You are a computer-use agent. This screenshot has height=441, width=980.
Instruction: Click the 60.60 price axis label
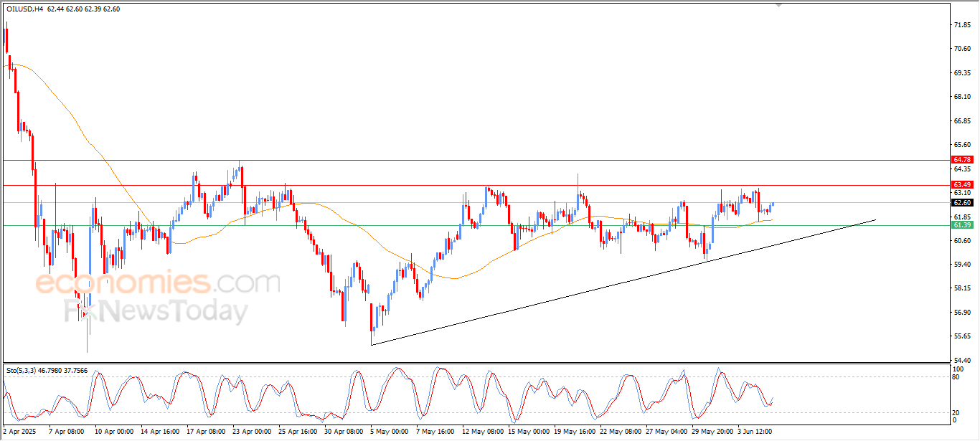point(962,240)
